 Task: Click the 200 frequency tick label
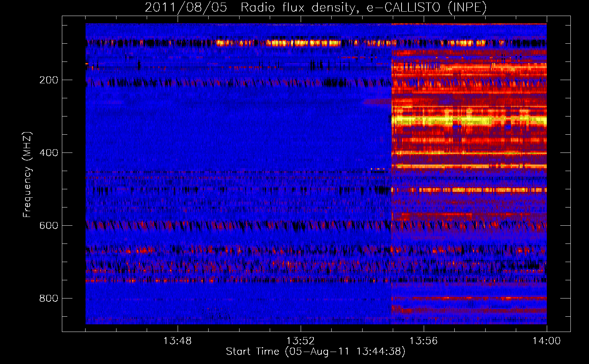[49, 80]
